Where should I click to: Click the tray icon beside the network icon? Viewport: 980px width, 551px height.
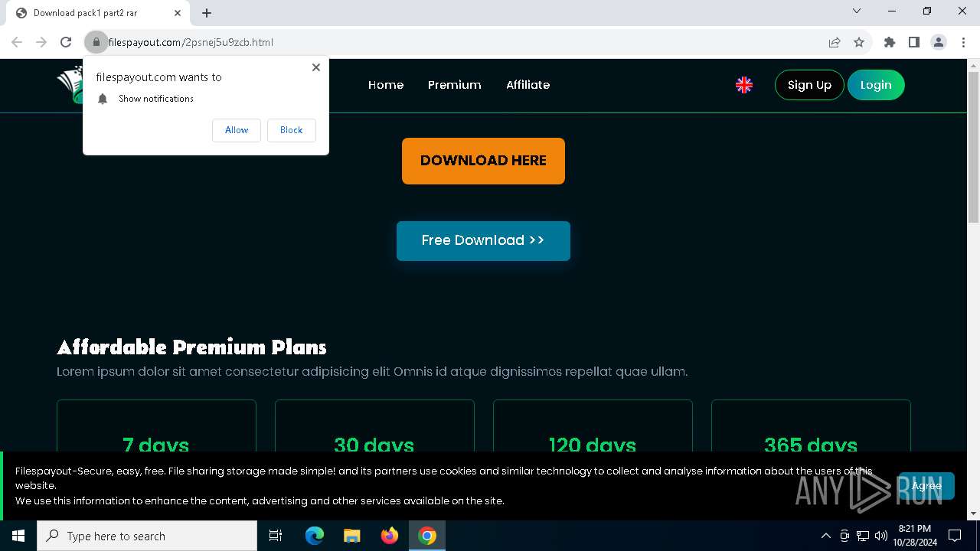tap(844, 536)
